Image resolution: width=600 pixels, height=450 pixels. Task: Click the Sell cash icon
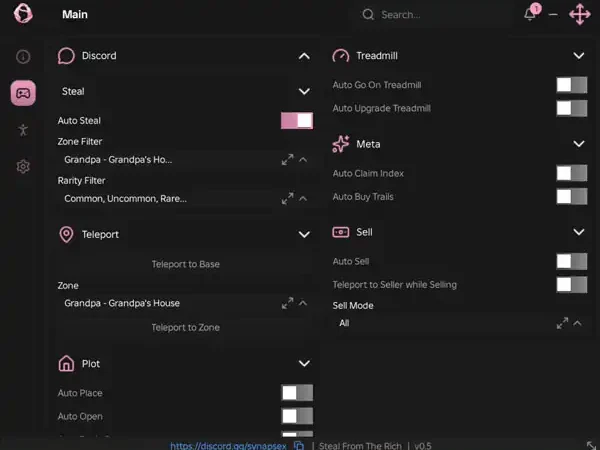click(x=341, y=232)
